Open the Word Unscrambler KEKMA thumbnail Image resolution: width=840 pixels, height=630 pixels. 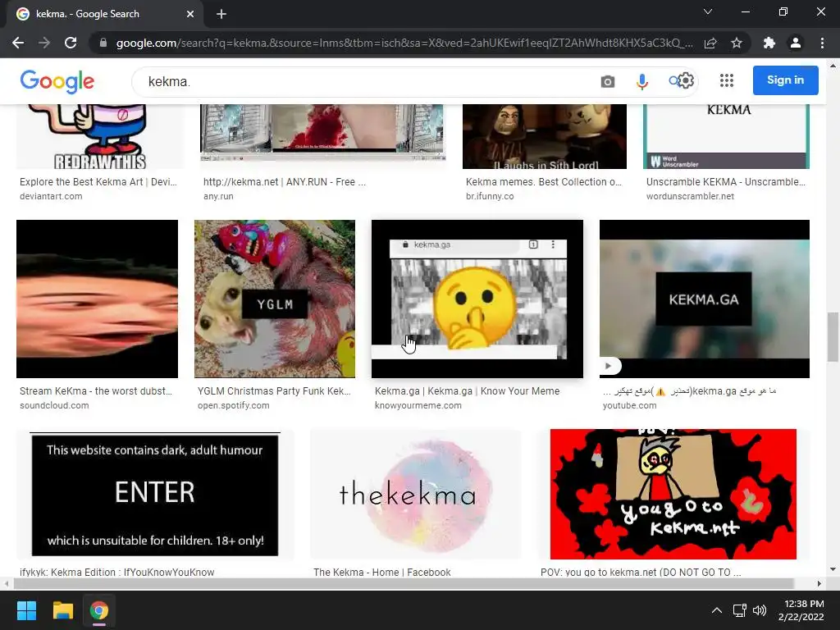pyautogui.click(x=727, y=137)
